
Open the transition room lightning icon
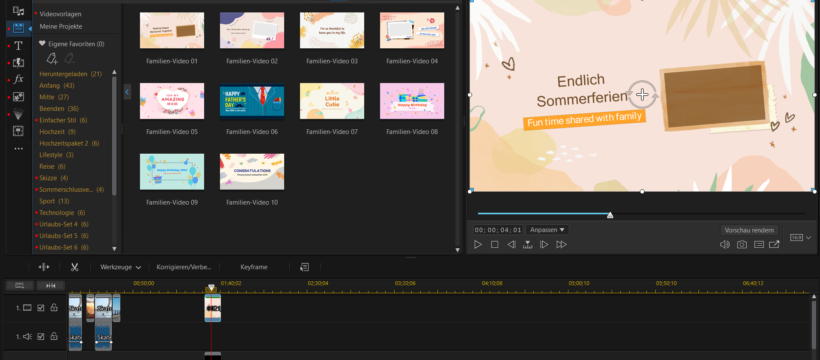18,63
